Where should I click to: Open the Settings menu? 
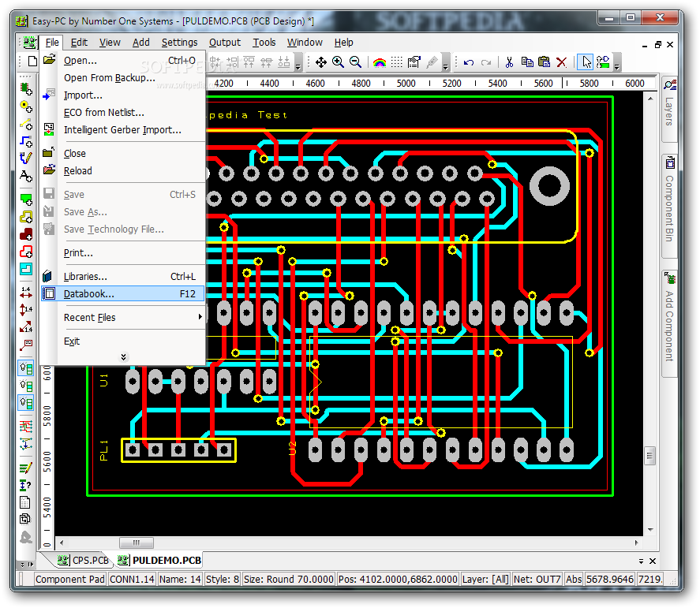point(179,43)
